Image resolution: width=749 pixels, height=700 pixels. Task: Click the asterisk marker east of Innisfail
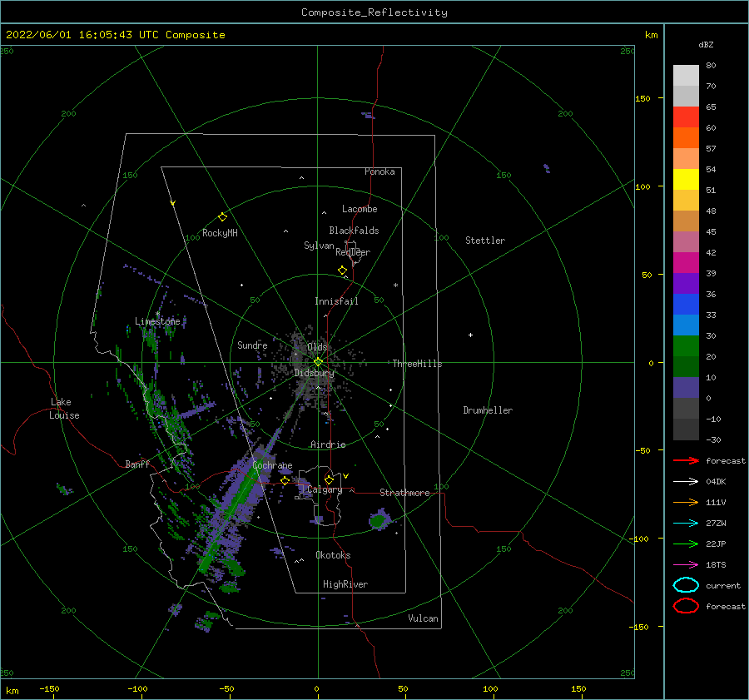coord(395,285)
